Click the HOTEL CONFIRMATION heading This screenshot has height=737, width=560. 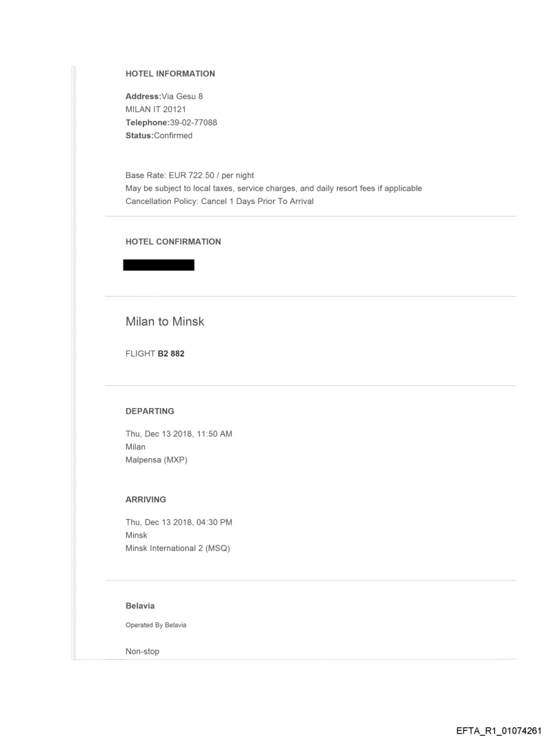coord(174,242)
